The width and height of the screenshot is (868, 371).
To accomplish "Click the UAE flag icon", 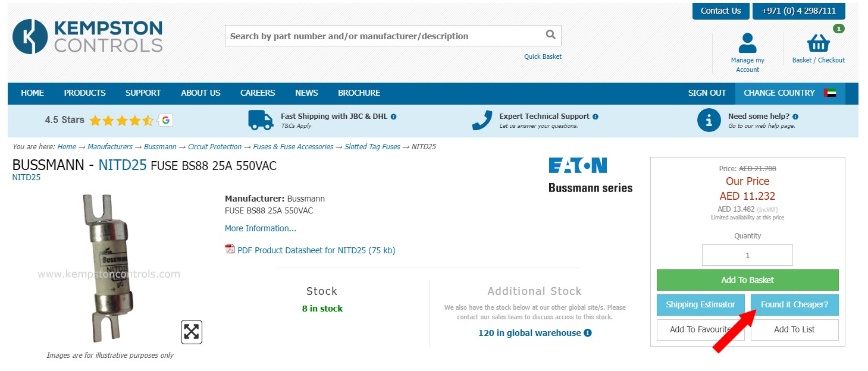I will click(830, 93).
